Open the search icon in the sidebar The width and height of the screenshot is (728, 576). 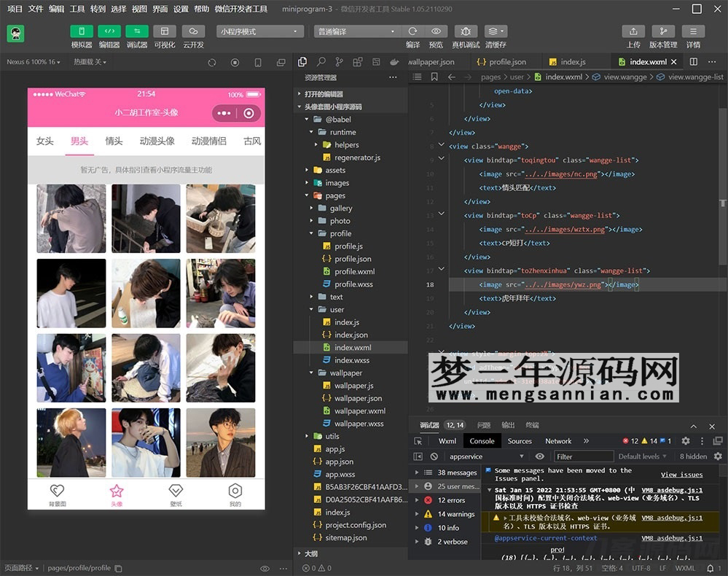(321, 62)
